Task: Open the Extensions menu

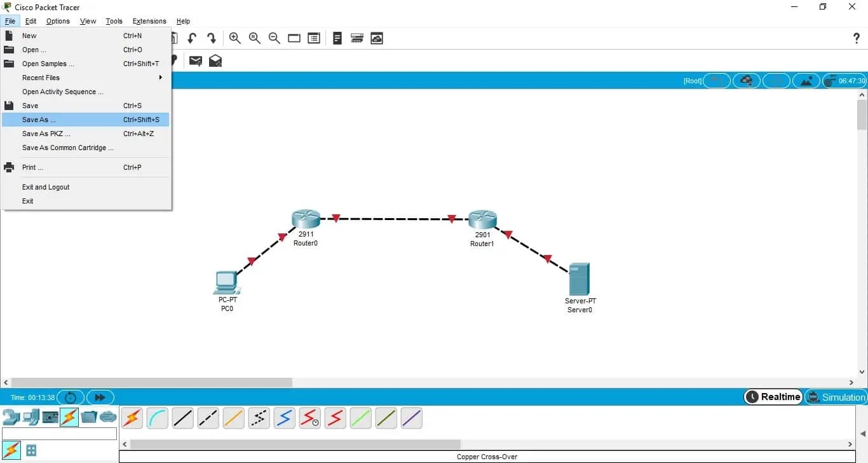Action: point(149,21)
